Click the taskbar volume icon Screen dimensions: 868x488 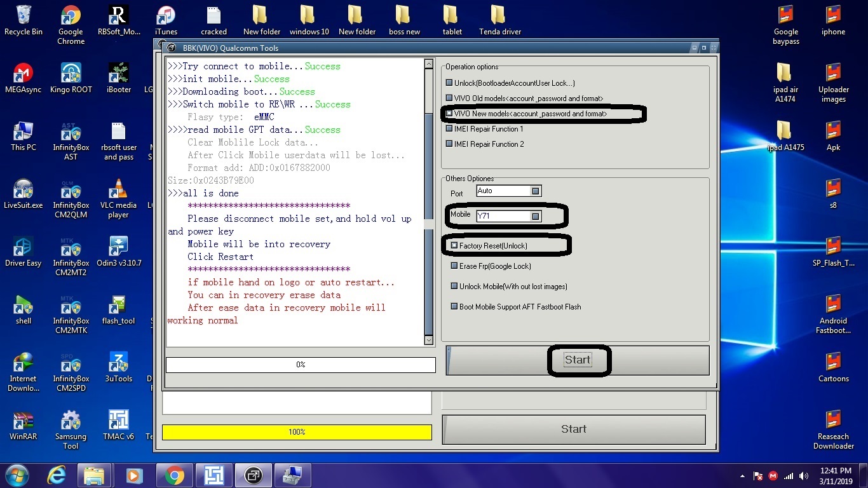pyautogui.click(x=804, y=476)
